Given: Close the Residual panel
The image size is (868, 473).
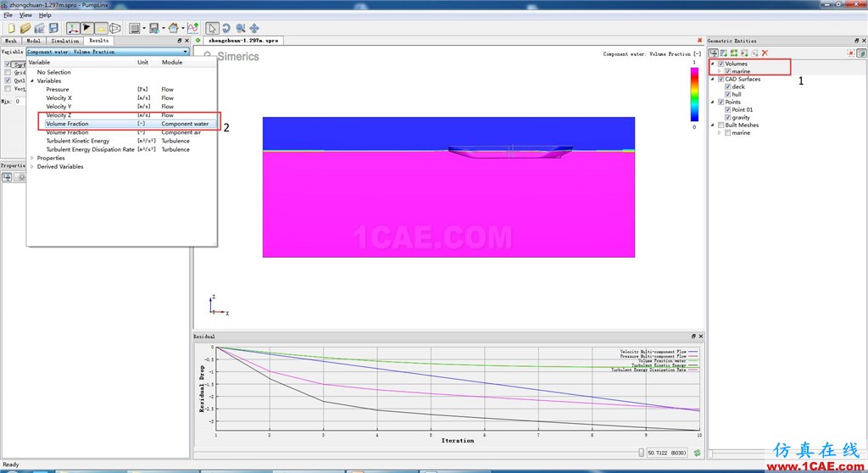Looking at the screenshot, I should tap(701, 337).
